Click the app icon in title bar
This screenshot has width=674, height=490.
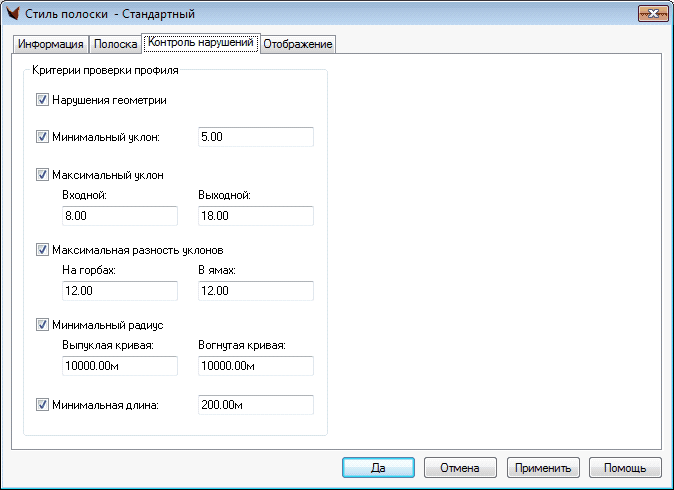coord(14,14)
